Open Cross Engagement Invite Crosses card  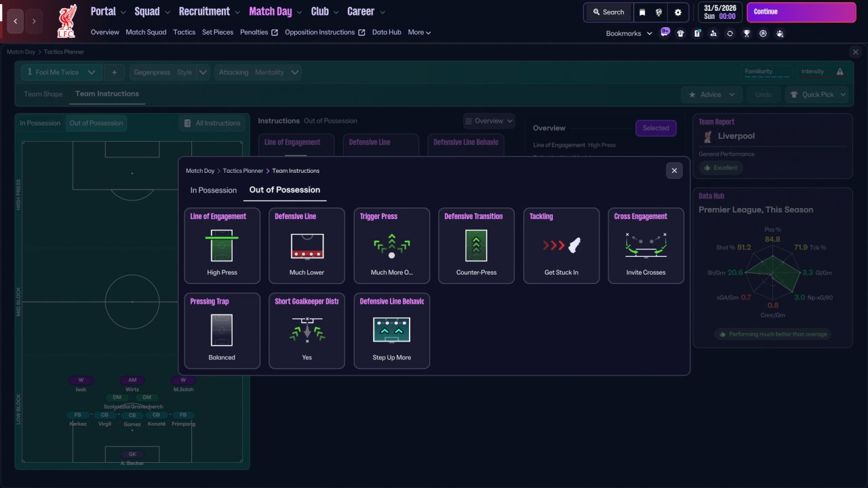[x=646, y=245]
